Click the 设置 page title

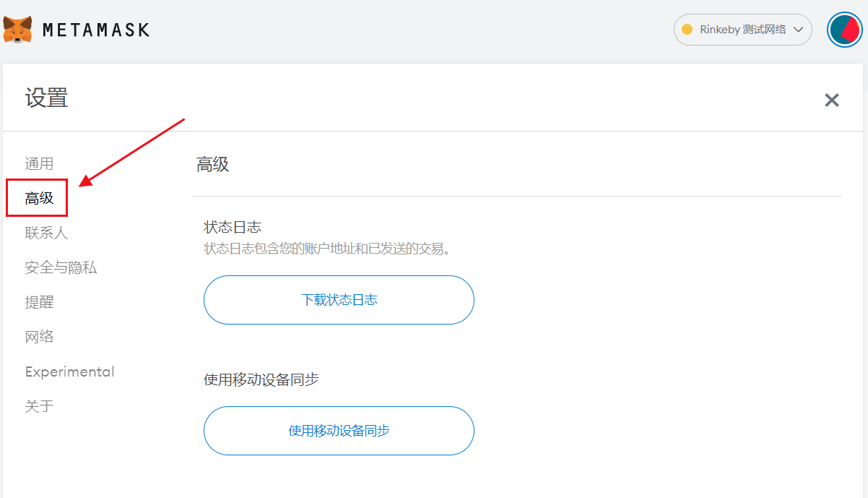[47, 98]
